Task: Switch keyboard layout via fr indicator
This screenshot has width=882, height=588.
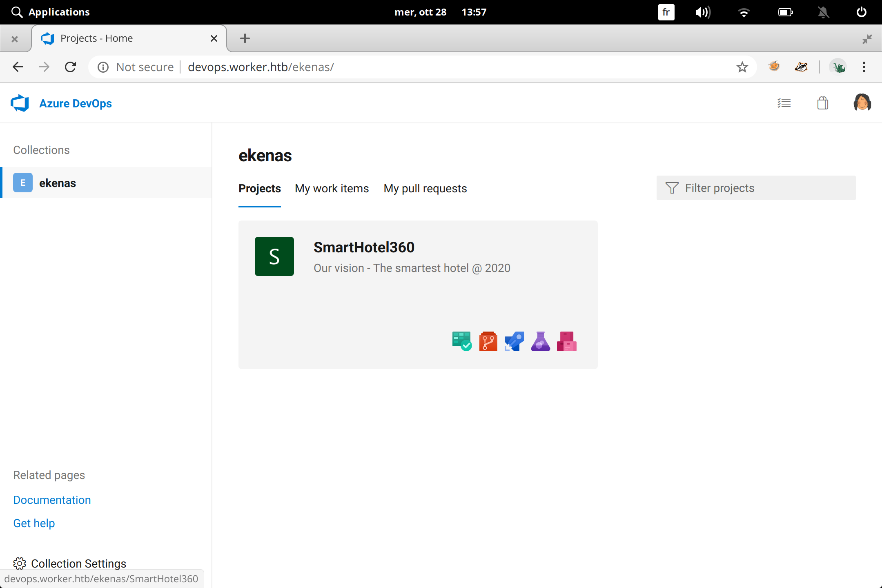Action: 666,12
